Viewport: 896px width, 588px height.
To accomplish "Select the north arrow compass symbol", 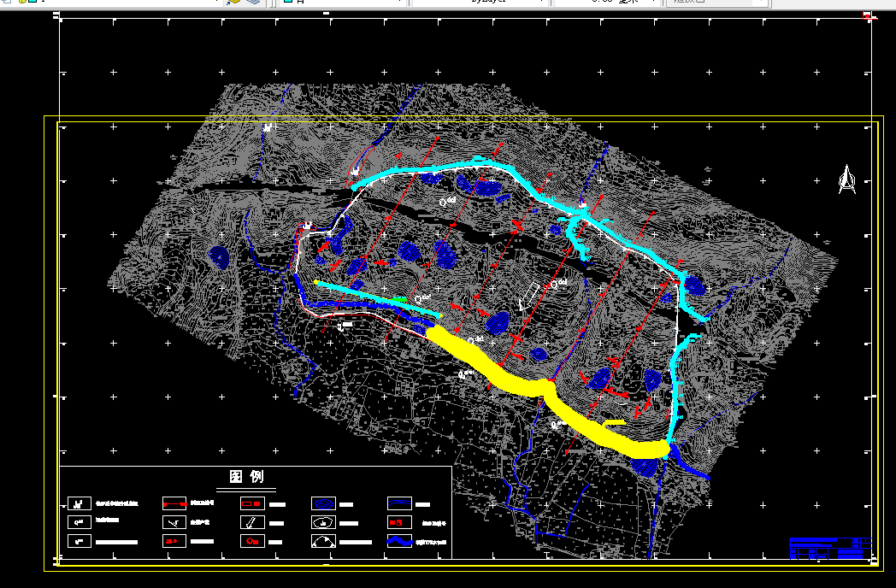I will [x=847, y=179].
